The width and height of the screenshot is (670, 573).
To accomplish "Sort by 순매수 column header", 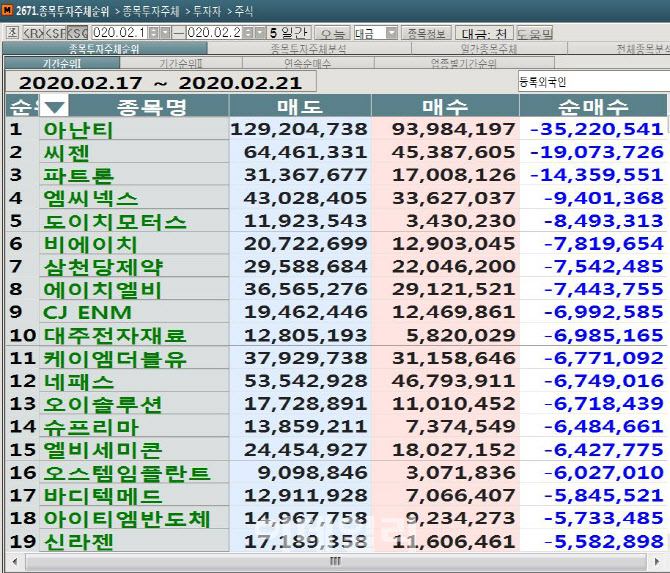I will pyautogui.click(x=593, y=106).
